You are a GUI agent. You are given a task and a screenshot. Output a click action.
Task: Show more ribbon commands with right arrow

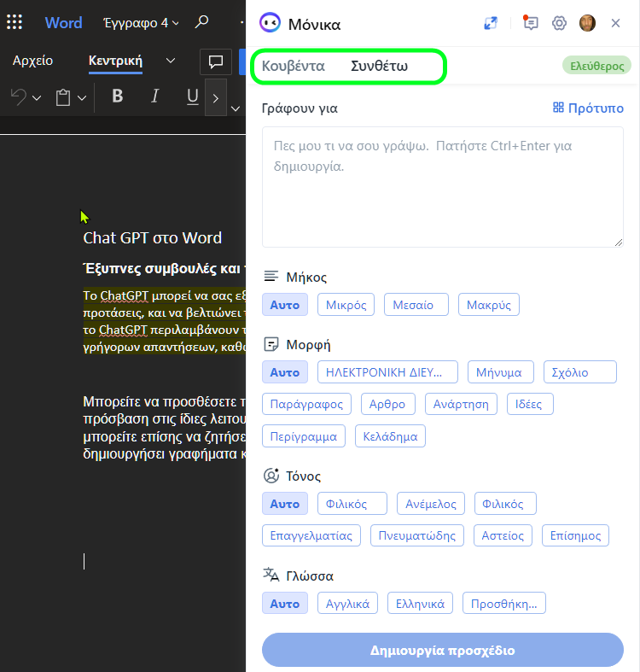(x=216, y=98)
